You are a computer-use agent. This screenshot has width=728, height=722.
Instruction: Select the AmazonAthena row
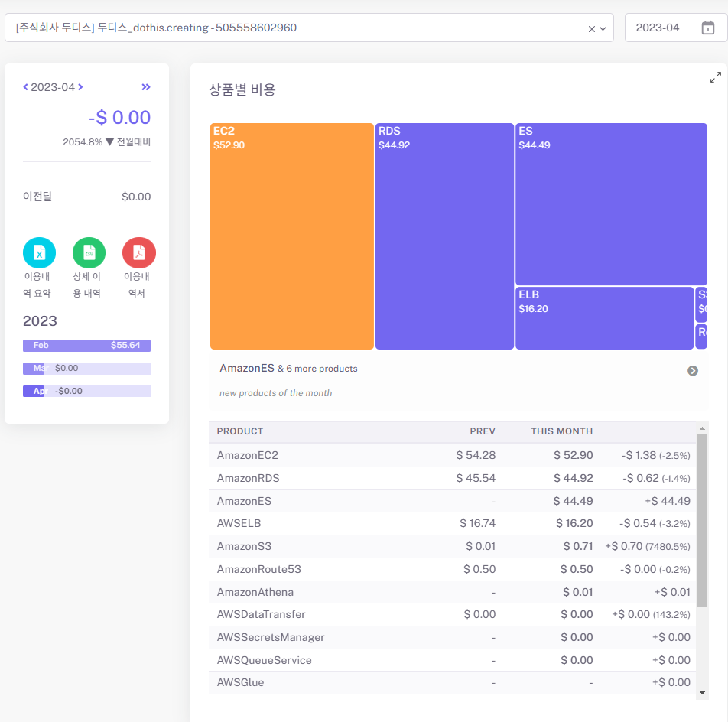pyautogui.click(x=452, y=592)
